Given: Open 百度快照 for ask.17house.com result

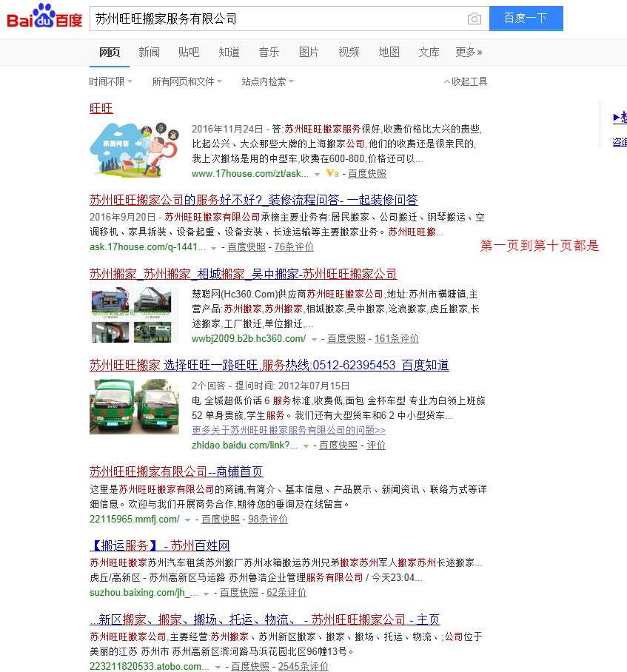Looking at the screenshot, I should point(247,247).
